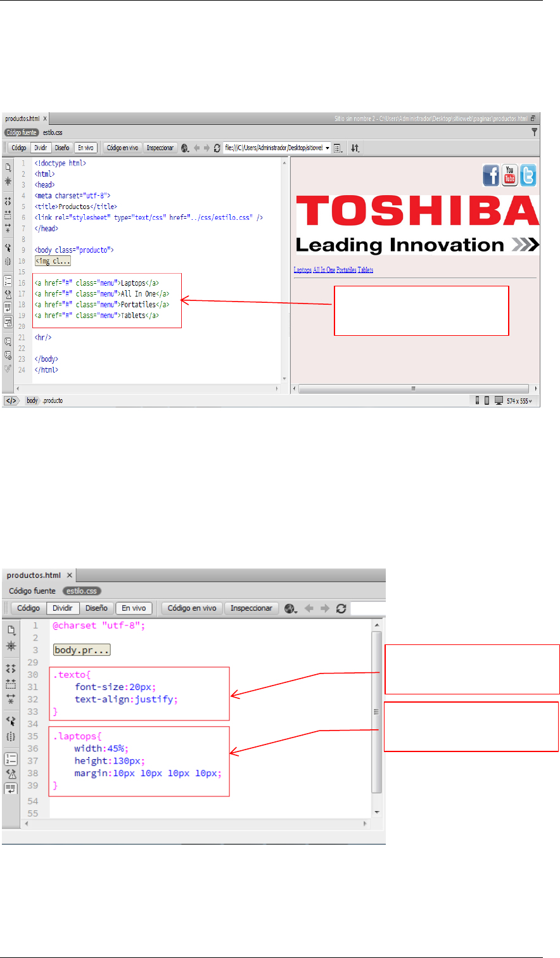Screen dimensions: 560x958
Task: Select estilo.css related file in upper window
Action: point(53,132)
